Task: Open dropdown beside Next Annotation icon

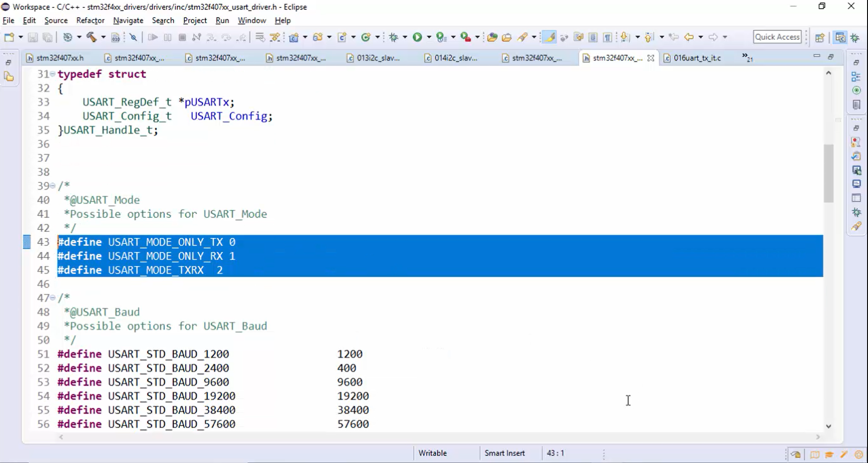Action: (x=637, y=37)
